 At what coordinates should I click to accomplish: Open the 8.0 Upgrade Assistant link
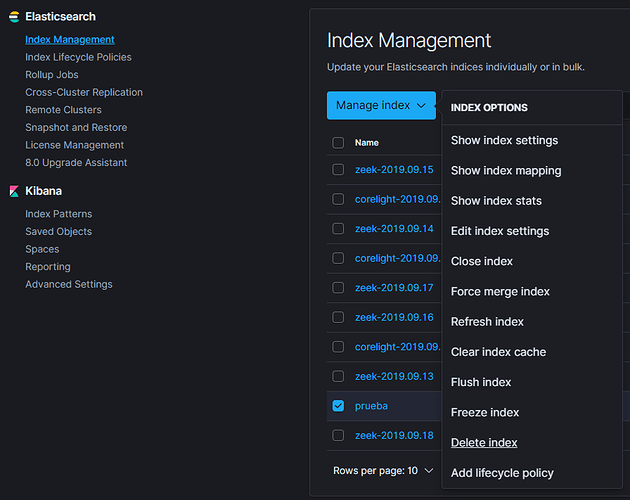coord(76,162)
